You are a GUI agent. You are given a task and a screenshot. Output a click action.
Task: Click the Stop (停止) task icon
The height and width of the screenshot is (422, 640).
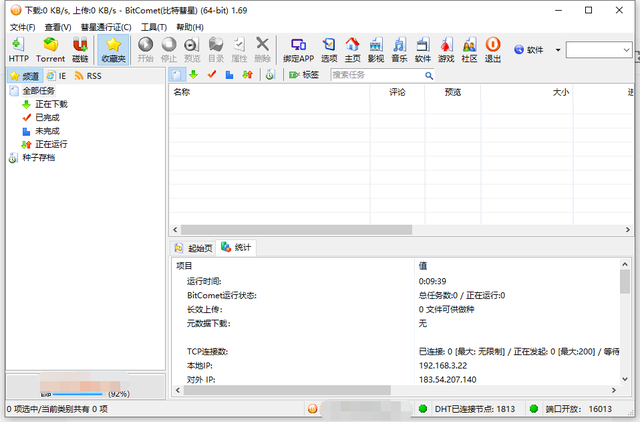click(169, 50)
